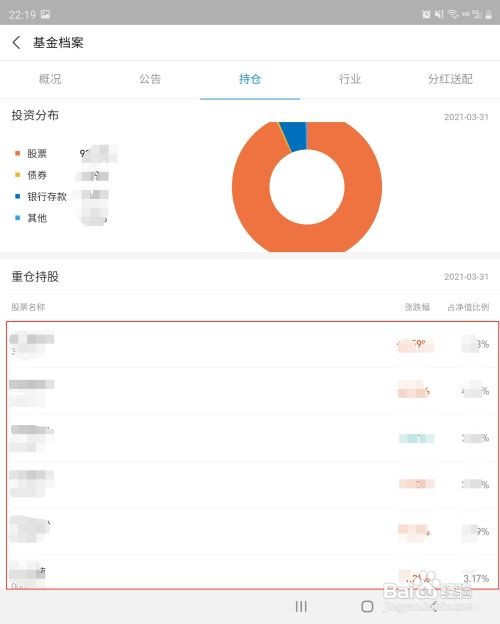Open the holding row with 3.17% ratio

point(252,572)
